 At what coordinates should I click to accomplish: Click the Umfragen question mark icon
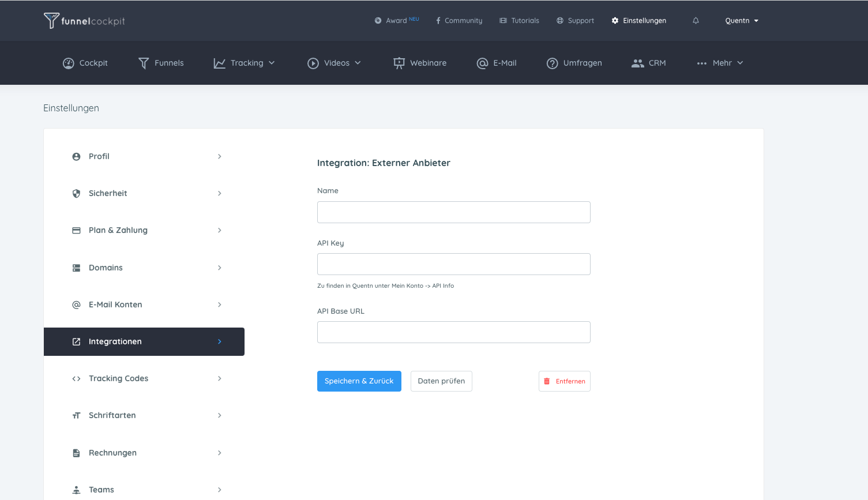pyautogui.click(x=552, y=63)
